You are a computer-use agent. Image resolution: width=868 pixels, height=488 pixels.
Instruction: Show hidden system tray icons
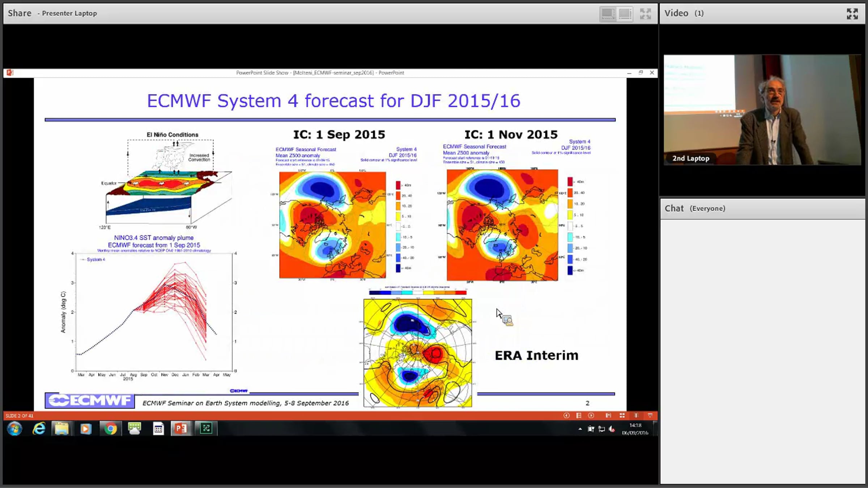pos(580,429)
